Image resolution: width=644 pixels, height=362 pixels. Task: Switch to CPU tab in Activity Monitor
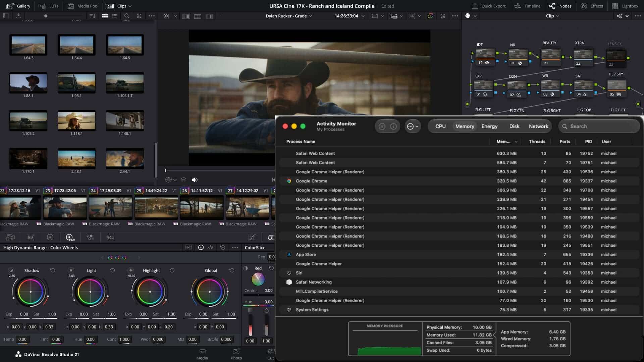[x=440, y=126]
